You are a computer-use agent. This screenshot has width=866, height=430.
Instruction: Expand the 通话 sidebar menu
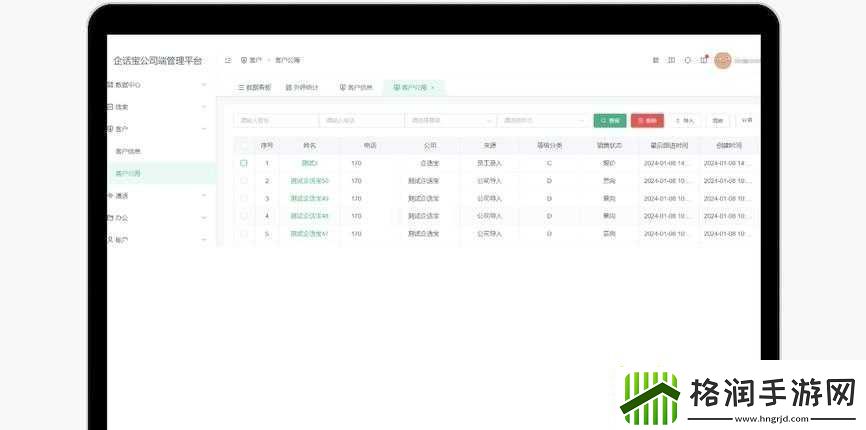click(x=160, y=196)
